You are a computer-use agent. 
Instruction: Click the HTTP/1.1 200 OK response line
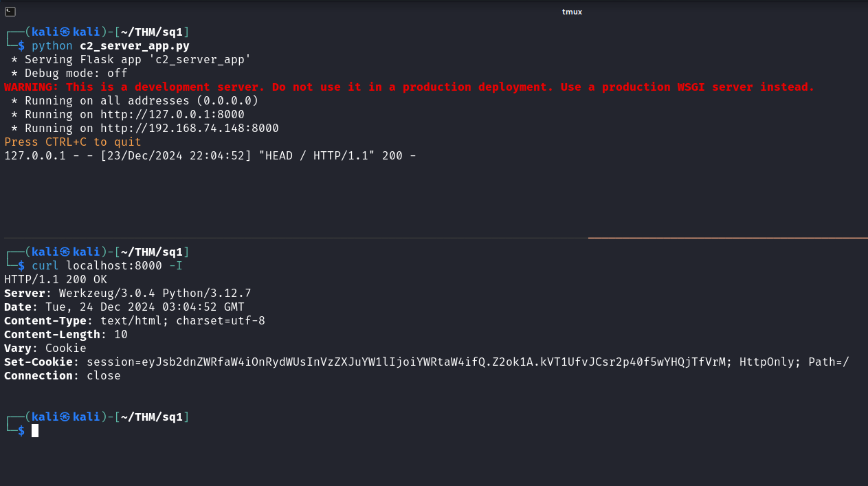coord(56,280)
